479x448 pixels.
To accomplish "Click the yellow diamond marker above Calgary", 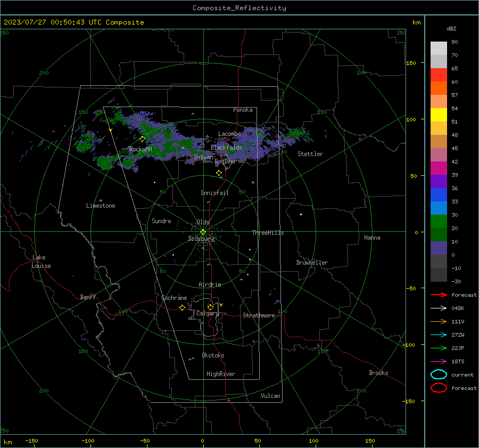I will [210, 307].
